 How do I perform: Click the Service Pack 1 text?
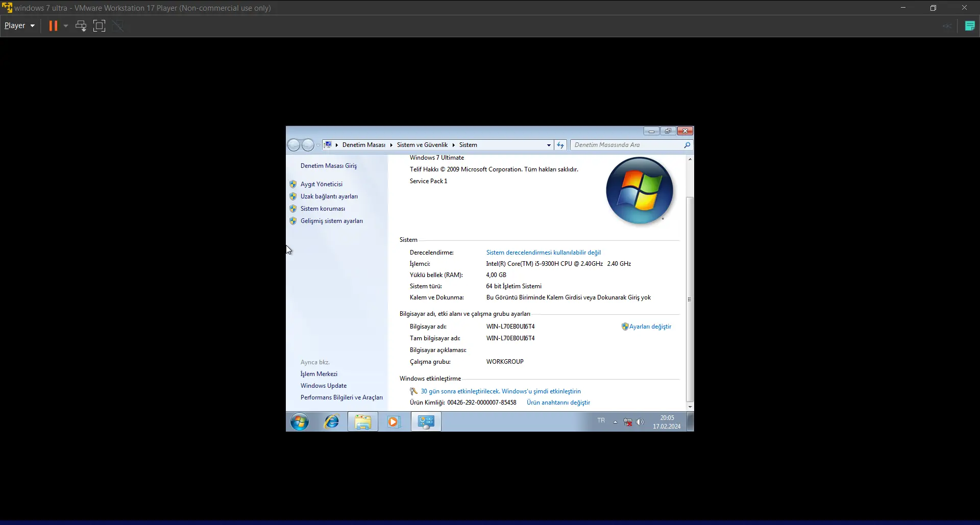pyautogui.click(x=428, y=181)
